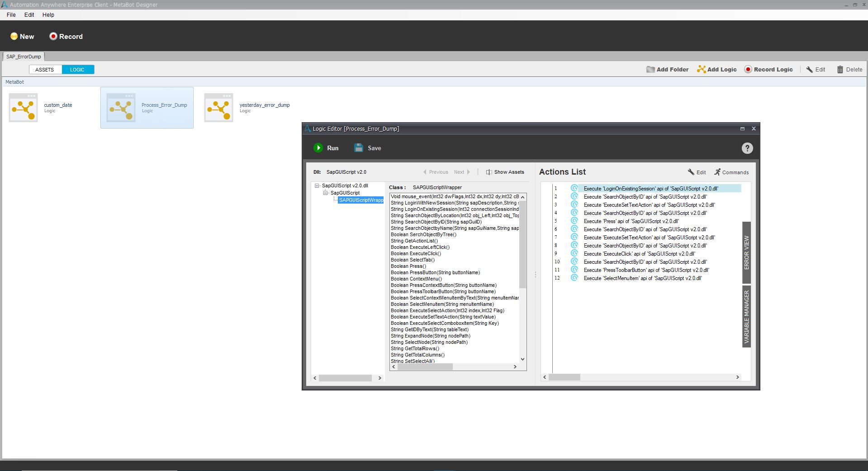Expand the VARIABLE MANAGER side panel
This screenshot has height=471, width=868.
pos(746,316)
